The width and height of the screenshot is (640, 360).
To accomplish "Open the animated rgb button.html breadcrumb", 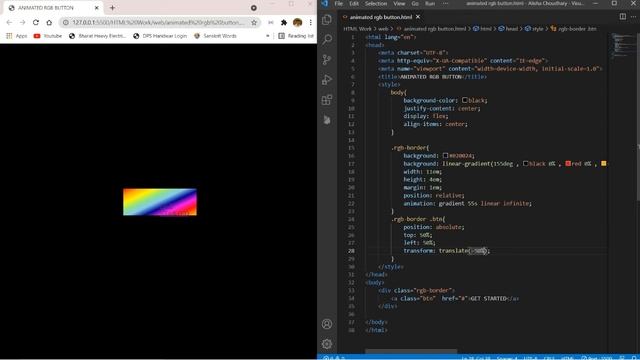I will [x=431, y=29].
